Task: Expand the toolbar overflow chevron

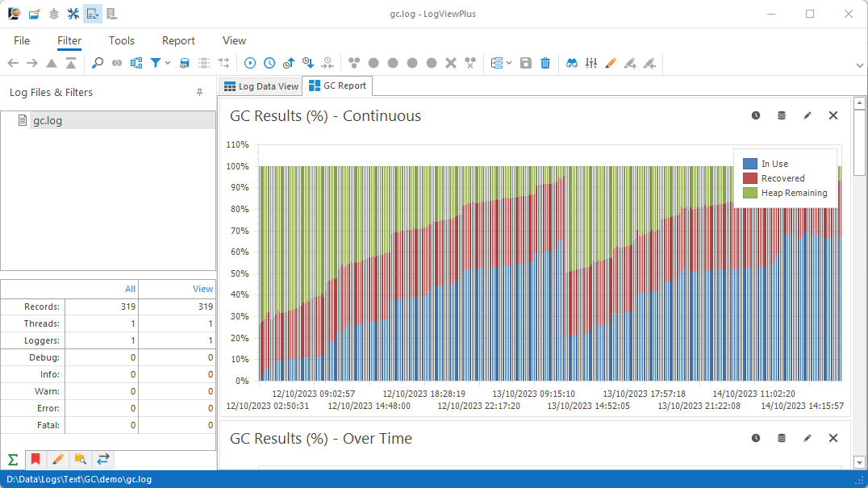Action: coord(859,65)
